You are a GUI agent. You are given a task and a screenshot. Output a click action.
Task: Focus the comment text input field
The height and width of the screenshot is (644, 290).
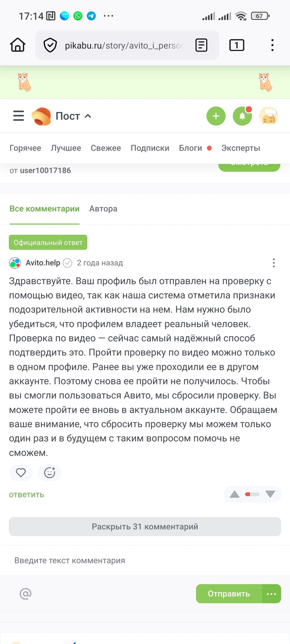(x=145, y=561)
